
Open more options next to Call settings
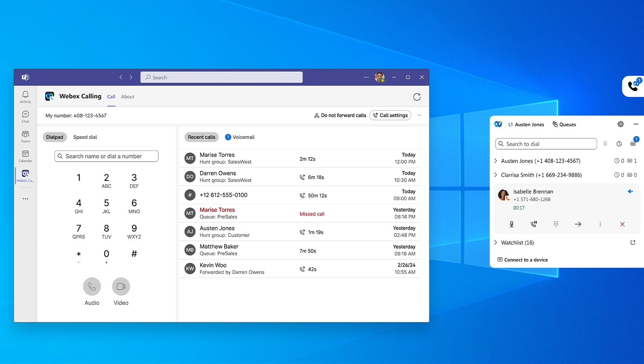pos(419,115)
